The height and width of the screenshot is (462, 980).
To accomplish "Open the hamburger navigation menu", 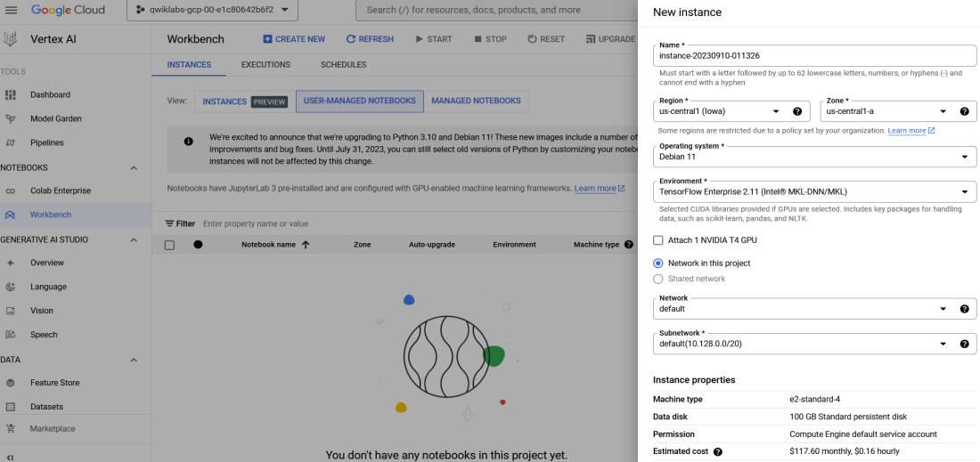I will click(x=12, y=10).
